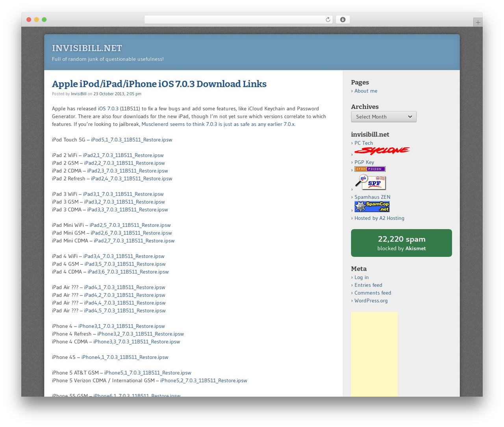
Task: Visit WordPress.org link
Action: 371,301
